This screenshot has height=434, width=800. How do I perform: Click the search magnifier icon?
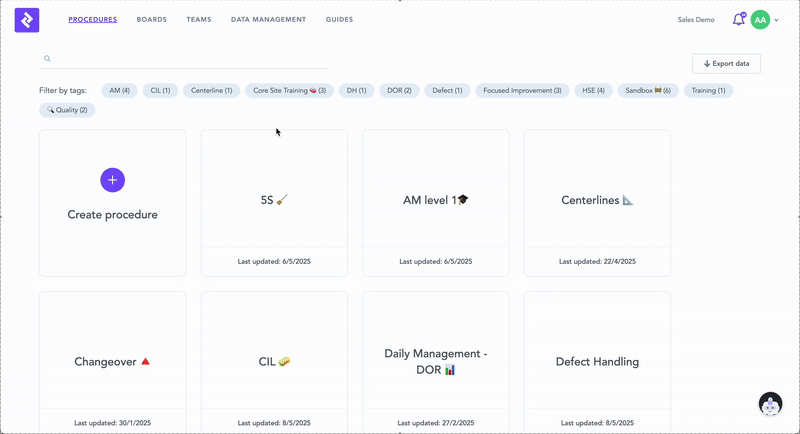click(47, 59)
